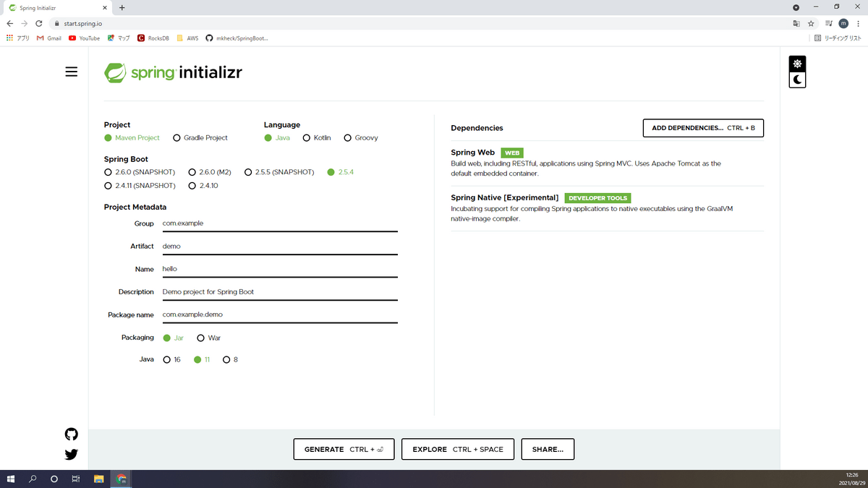This screenshot has height=488, width=868.
Task: Click the browser forward arrow
Action: tap(25, 23)
